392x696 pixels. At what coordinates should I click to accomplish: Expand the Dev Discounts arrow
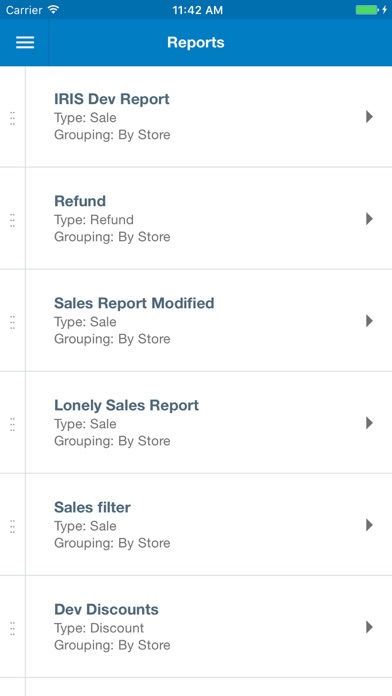click(369, 627)
